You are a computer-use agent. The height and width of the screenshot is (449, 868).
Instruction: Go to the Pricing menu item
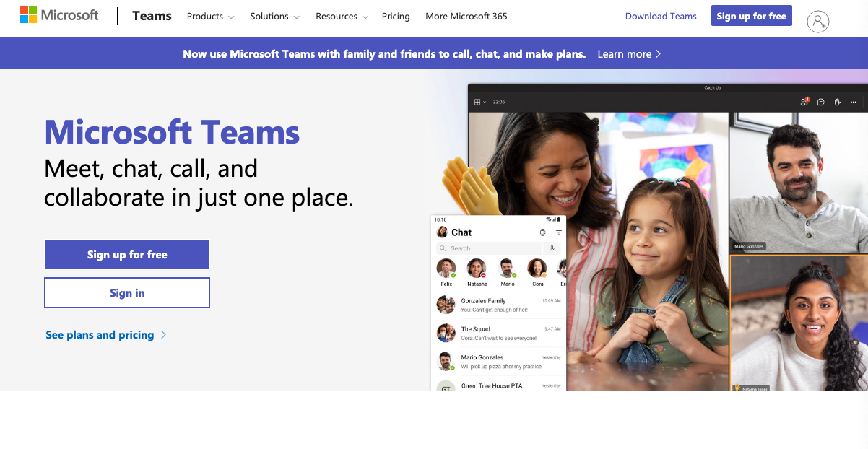(396, 17)
